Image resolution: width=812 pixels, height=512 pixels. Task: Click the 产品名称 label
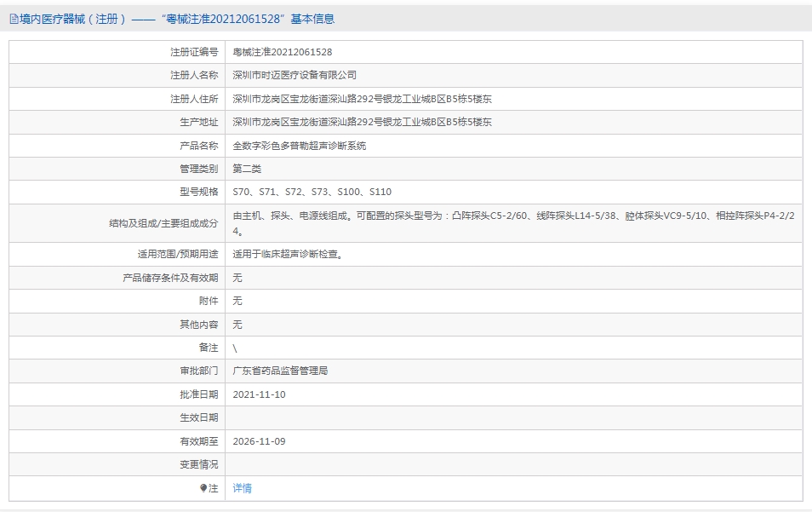tap(199, 146)
